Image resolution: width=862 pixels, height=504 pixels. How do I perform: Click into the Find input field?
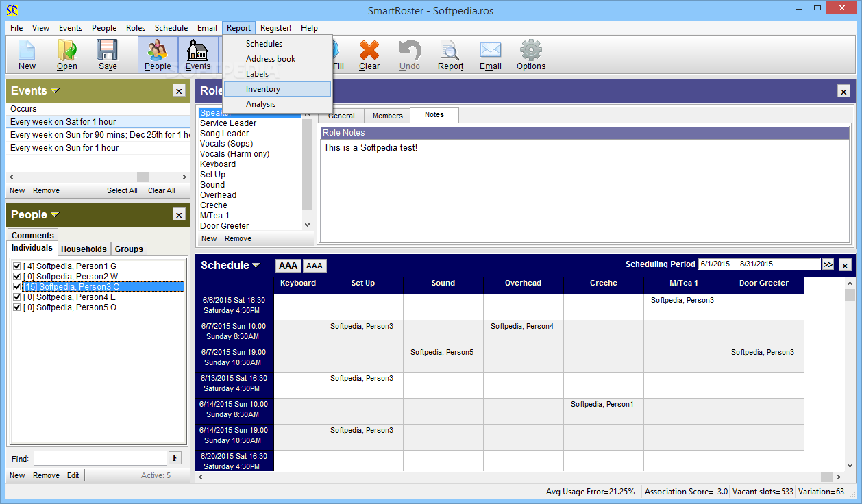tap(100, 458)
